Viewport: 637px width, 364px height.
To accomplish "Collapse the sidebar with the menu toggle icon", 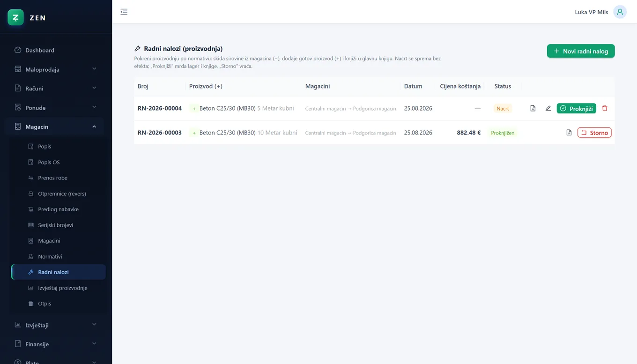I will tap(124, 12).
